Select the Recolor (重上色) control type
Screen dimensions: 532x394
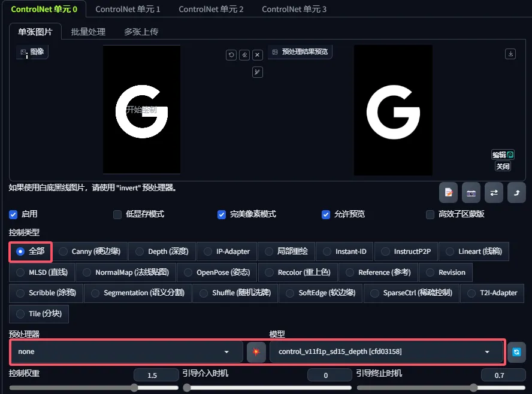[x=298, y=272]
